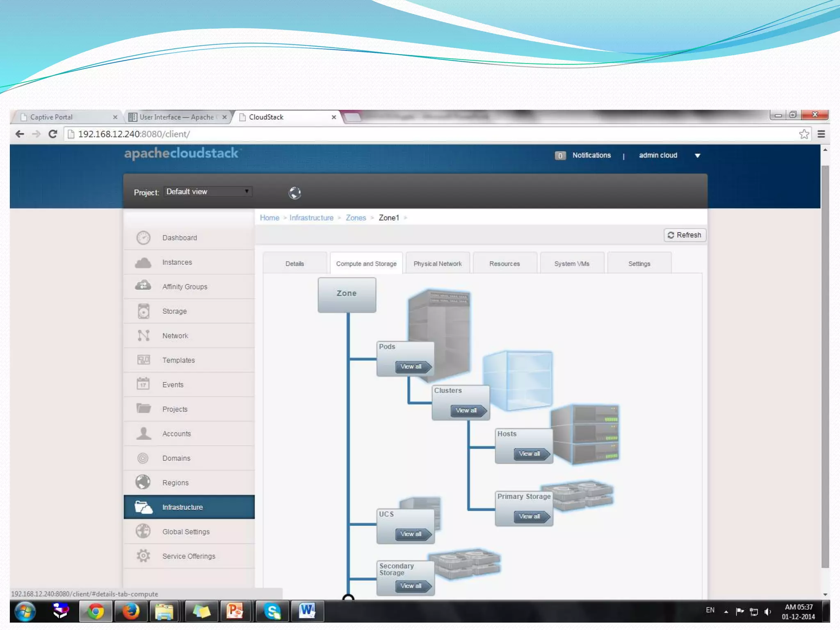The width and height of the screenshot is (840, 630).
Task: Click the page vertical scrollbar
Action: (825, 365)
